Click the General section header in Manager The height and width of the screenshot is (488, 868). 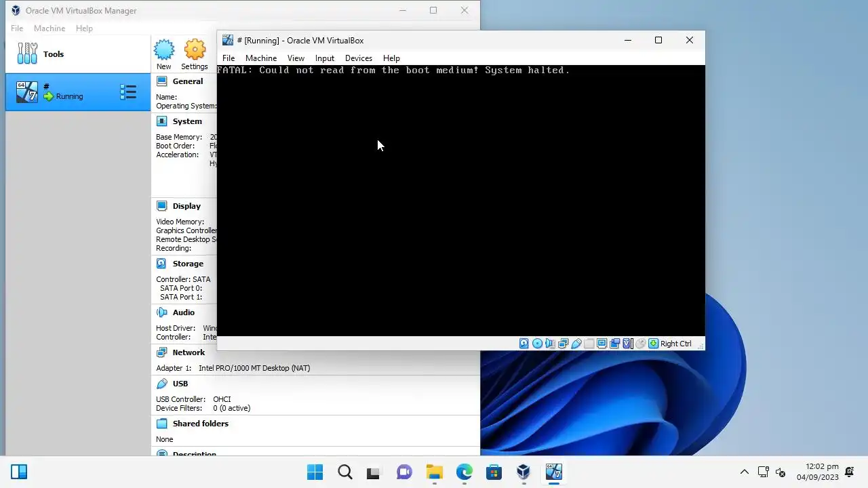(188, 81)
